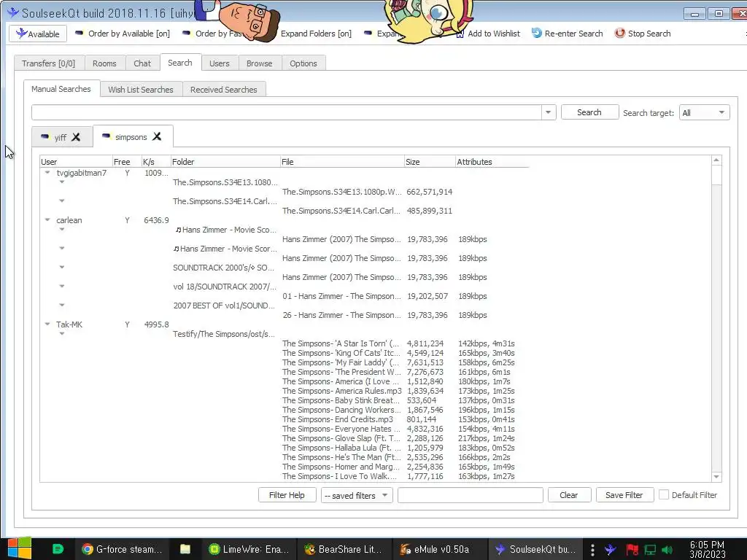
Task: Switch to BearShare Lite taskbar window
Action: [x=344, y=550]
